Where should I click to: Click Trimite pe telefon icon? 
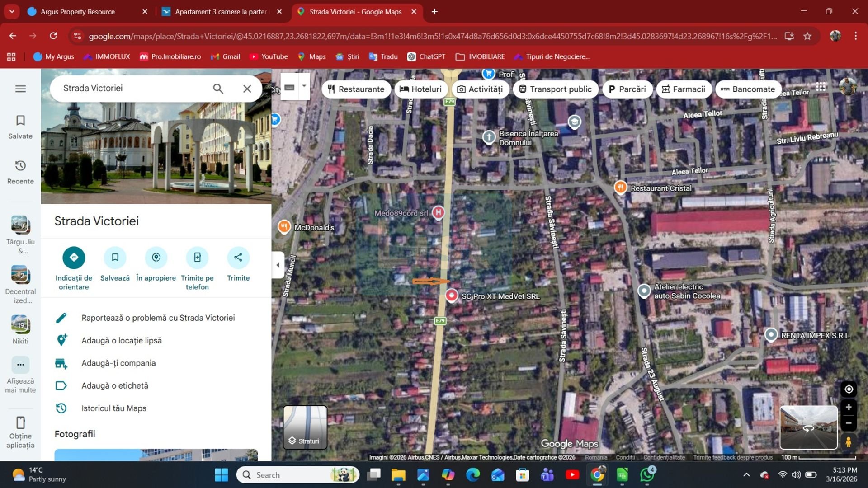197,258
